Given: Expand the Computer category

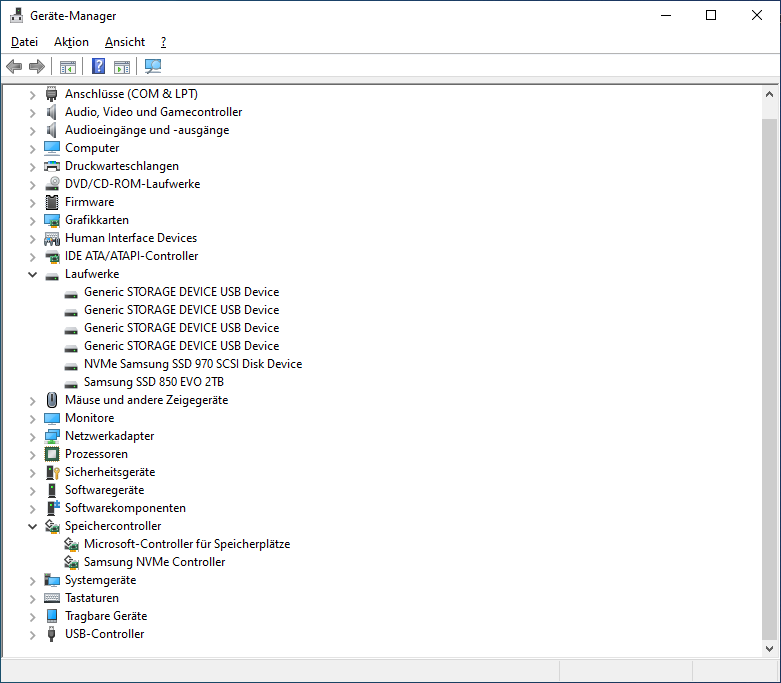Looking at the screenshot, I should pos(32,149).
